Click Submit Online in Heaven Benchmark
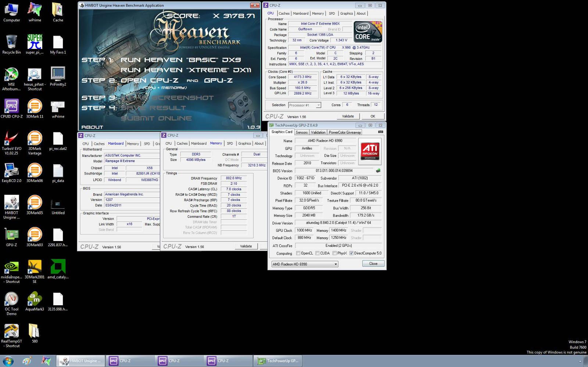This screenshot has height=367, width=588. pyautogui.click(x=156, y=118)
